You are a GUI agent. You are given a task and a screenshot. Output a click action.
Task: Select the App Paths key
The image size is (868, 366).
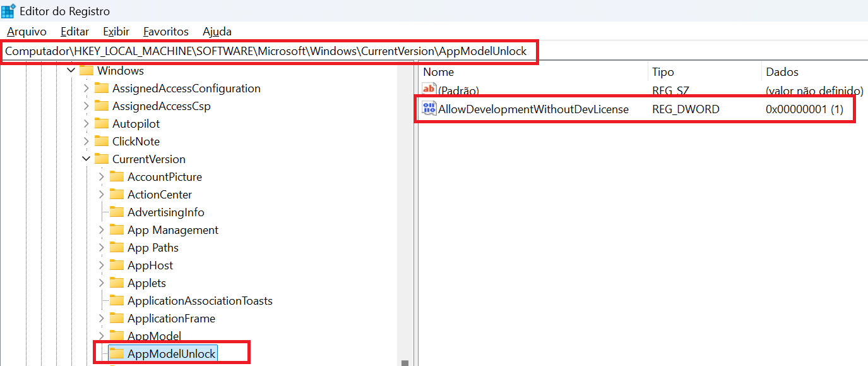pyautogui.click(x=153, y=248)
